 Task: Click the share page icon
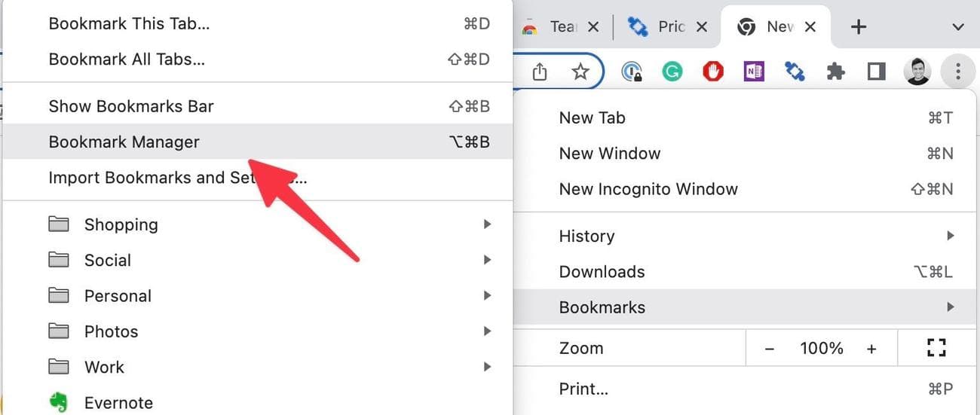pyautogui.click(x=539, y=72)
